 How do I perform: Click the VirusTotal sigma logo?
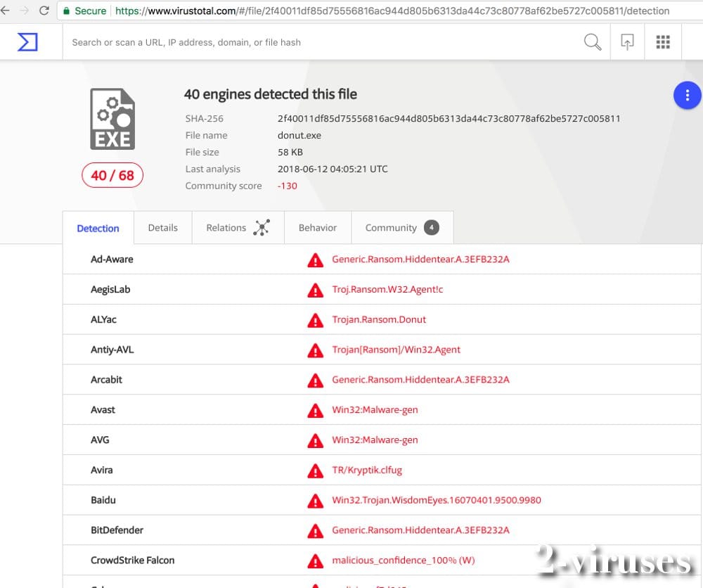27,42
